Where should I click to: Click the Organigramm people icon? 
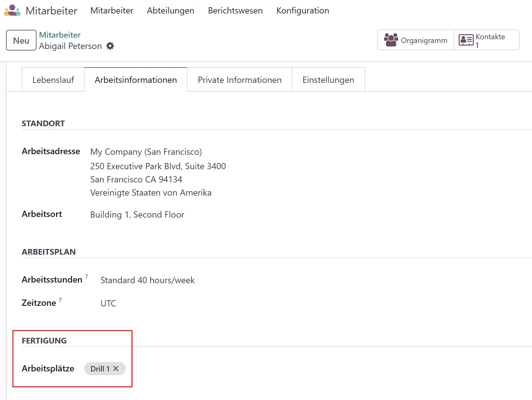391,40
